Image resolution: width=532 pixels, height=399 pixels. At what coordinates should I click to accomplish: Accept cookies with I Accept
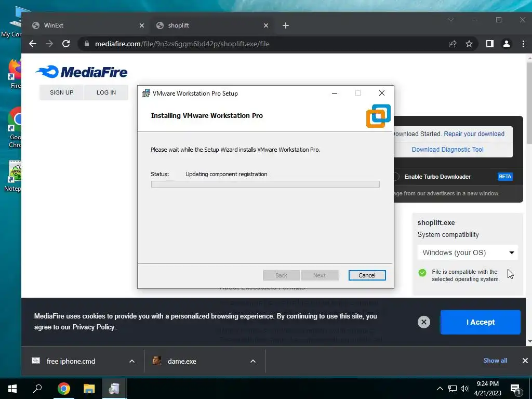click(x=480, y=322)
